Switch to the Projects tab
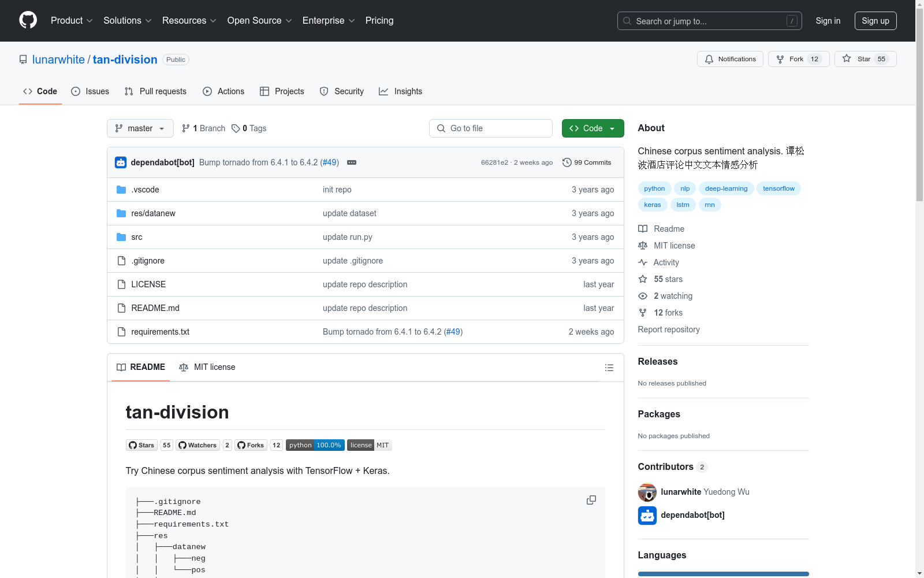Viewport: 924px width, 578px height. point(282,91)
